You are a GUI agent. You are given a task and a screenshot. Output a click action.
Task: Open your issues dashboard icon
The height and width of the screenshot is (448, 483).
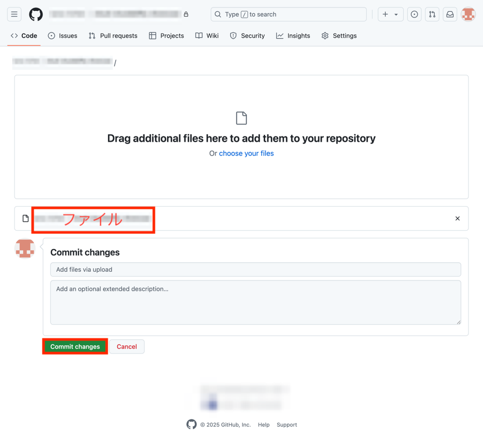click(414, 14)
